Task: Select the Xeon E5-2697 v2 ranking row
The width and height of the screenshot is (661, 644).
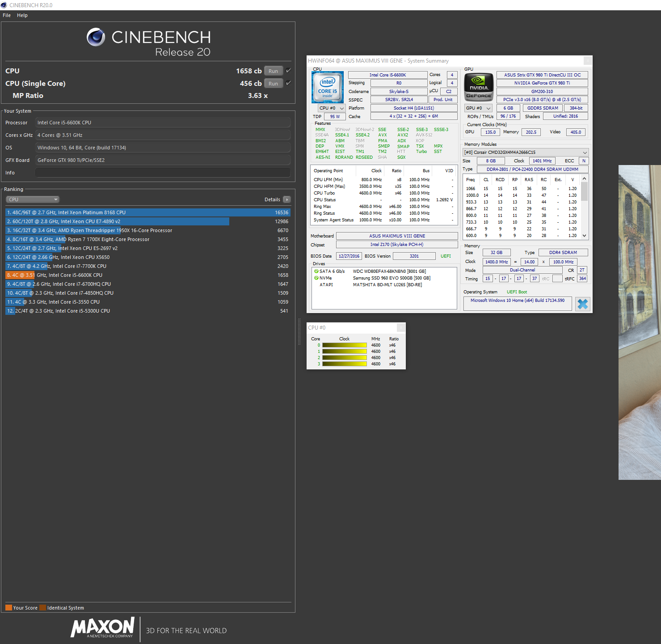Action: pos(148,248)
